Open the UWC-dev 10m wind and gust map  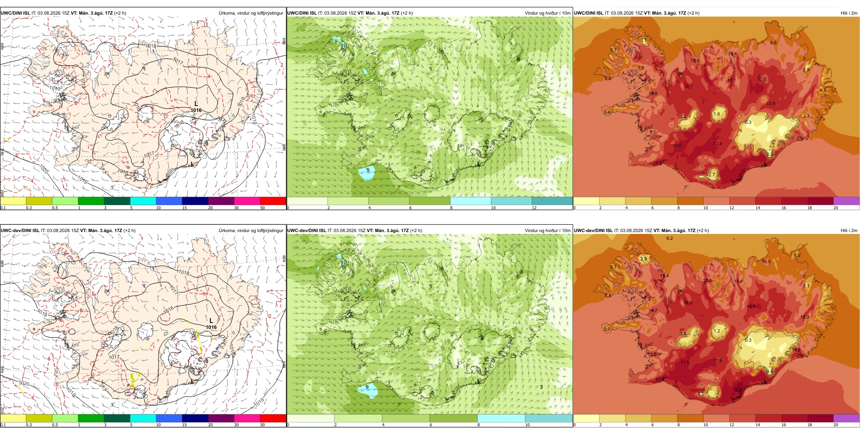(429, 324)
